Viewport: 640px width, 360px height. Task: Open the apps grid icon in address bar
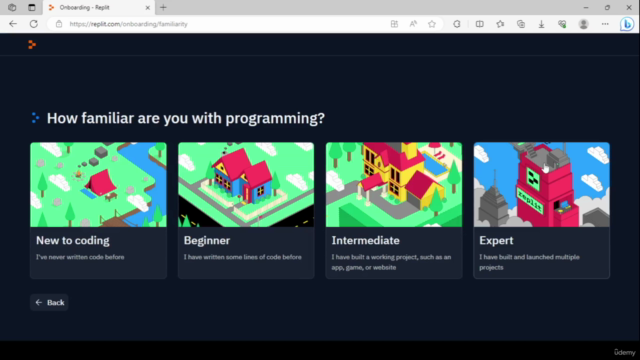pyautogui.click(x=394, y=24)
